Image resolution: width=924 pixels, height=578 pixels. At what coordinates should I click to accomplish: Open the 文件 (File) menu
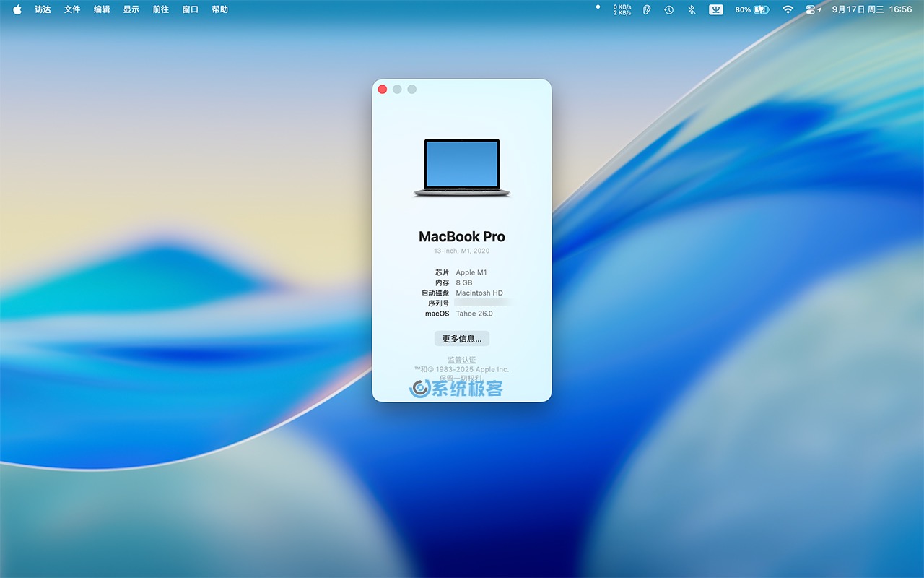click(x=72, y=9)
